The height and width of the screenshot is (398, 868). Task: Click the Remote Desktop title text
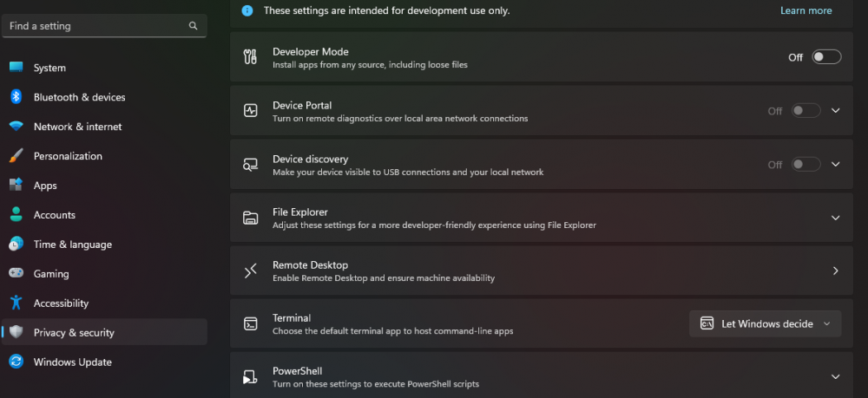(x=310, y=264)
